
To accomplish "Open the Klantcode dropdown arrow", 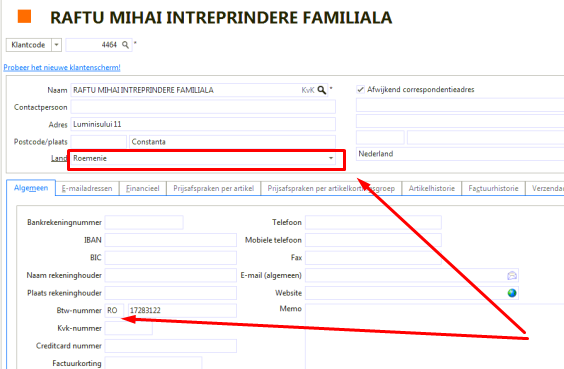I will tap(56, 45).
